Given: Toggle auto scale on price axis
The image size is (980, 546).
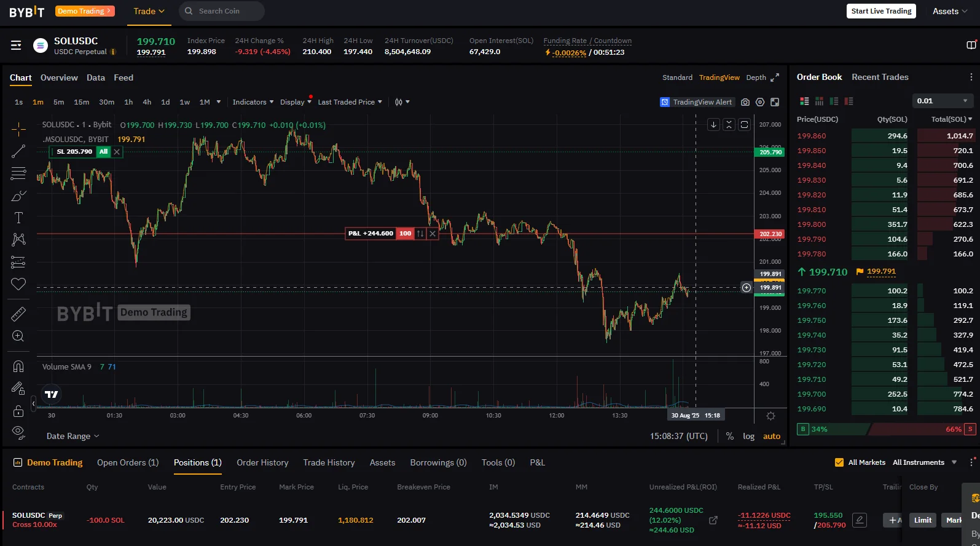Looking at the screenshot, I should pos(772,436).
